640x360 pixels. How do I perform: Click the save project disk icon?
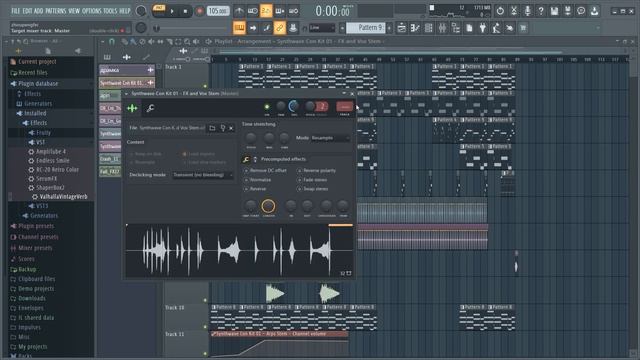(554, 11)
